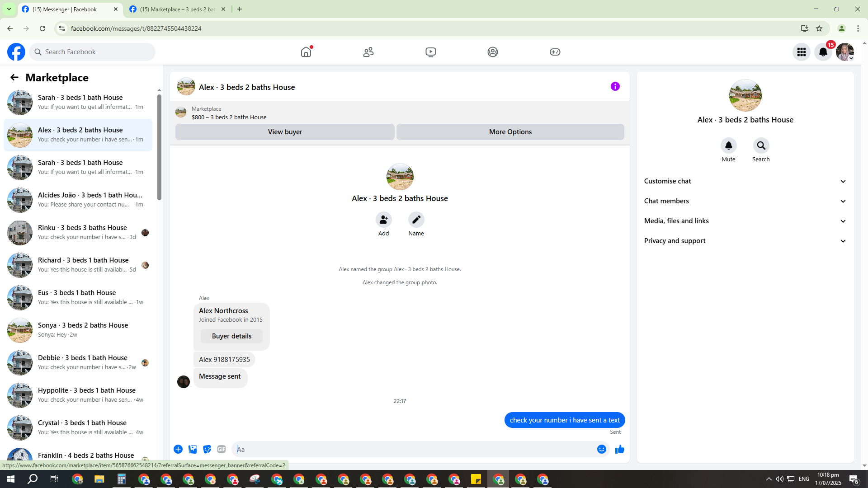Edit the group name with pencil icon
Image resolution: width=868 pixels, height=488 pixels.
pos(416,220)
